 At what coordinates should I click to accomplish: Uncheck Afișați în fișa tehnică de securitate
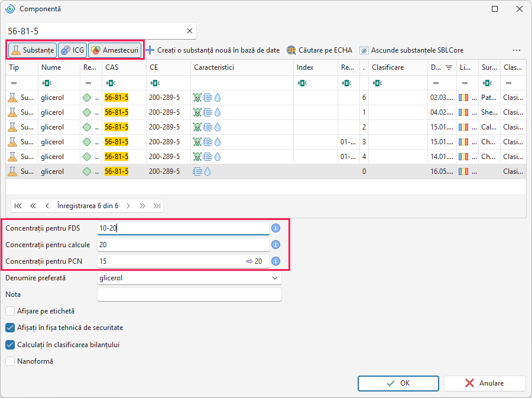tap(10, 328)
